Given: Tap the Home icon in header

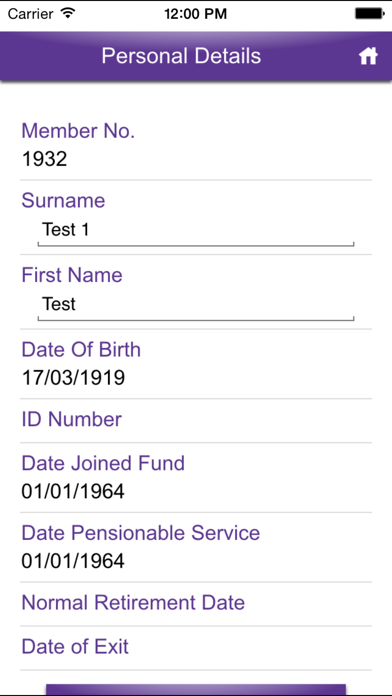Looking at the screenshot, I should click(368, 56).
